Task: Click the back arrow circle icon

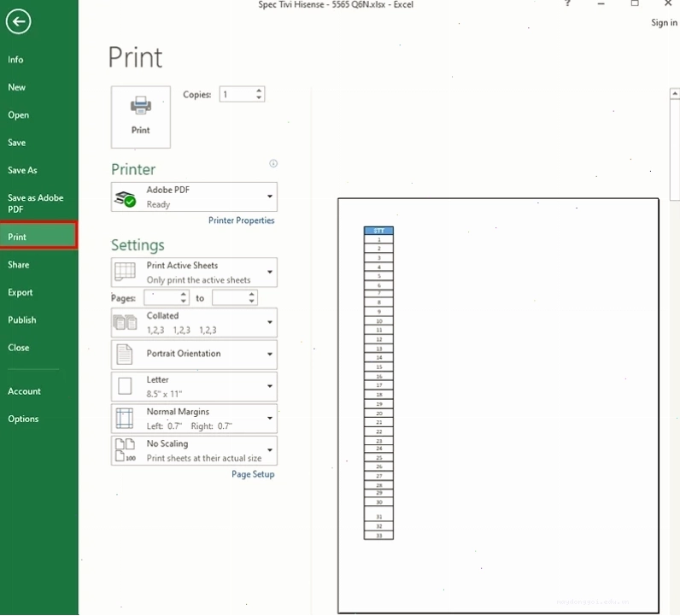Action: click(x=18, y=21)
